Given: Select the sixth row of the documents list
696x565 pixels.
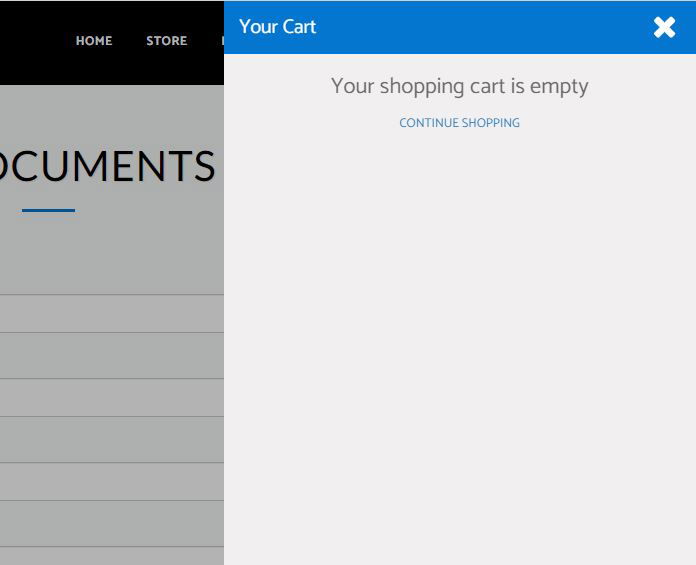Looking at the screenshot, I should (110, 524).
